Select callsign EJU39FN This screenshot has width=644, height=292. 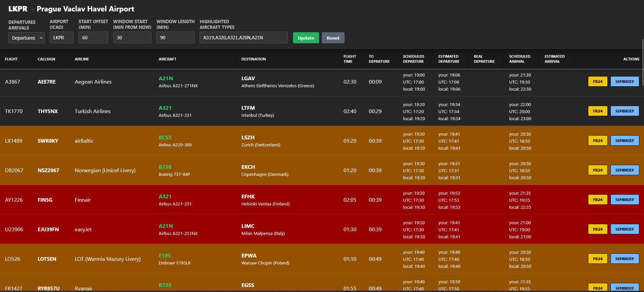pyautogui.click(x=48, y=229)
